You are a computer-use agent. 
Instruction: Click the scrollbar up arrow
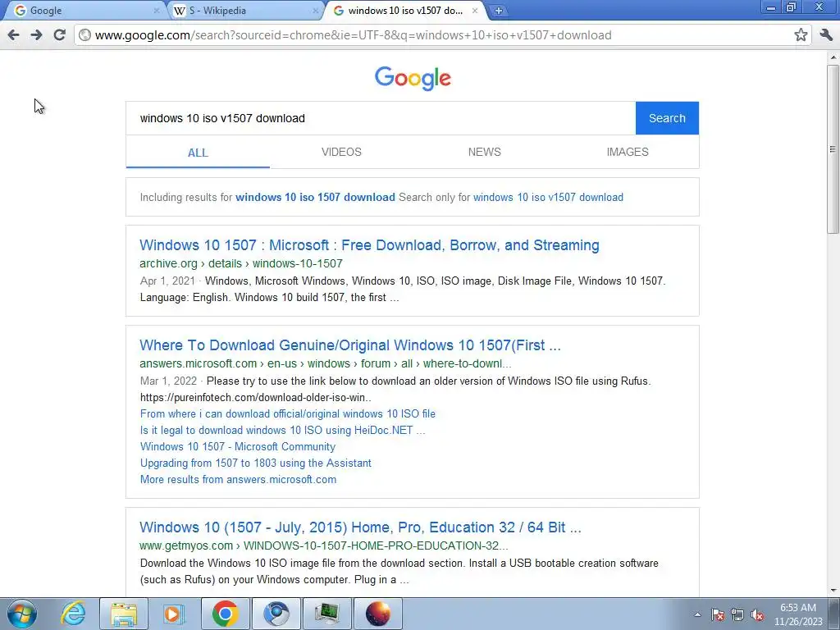pyautogui.click(x=833, y=57)
